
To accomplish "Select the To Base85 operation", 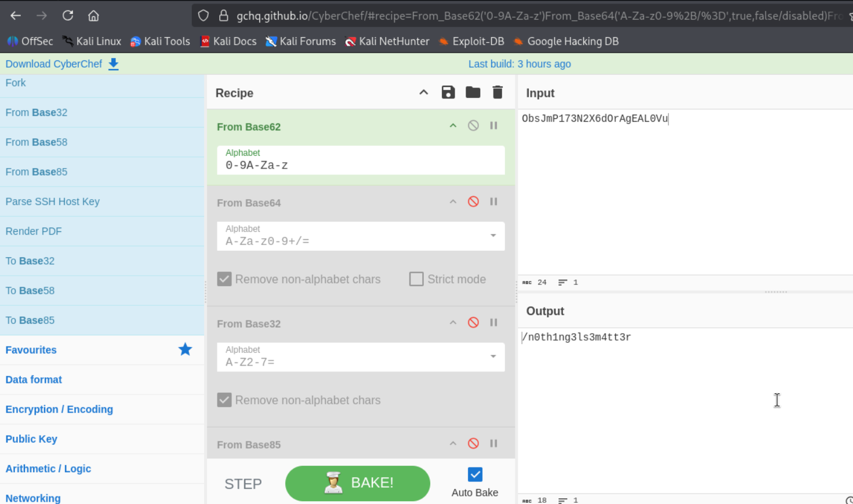I will tap(102, 320).
